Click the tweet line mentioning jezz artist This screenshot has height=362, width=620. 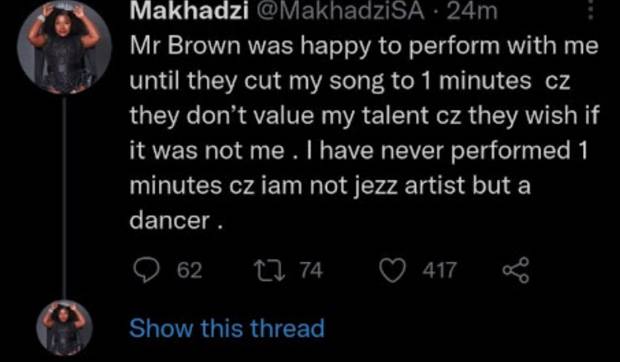coord(330,186)
